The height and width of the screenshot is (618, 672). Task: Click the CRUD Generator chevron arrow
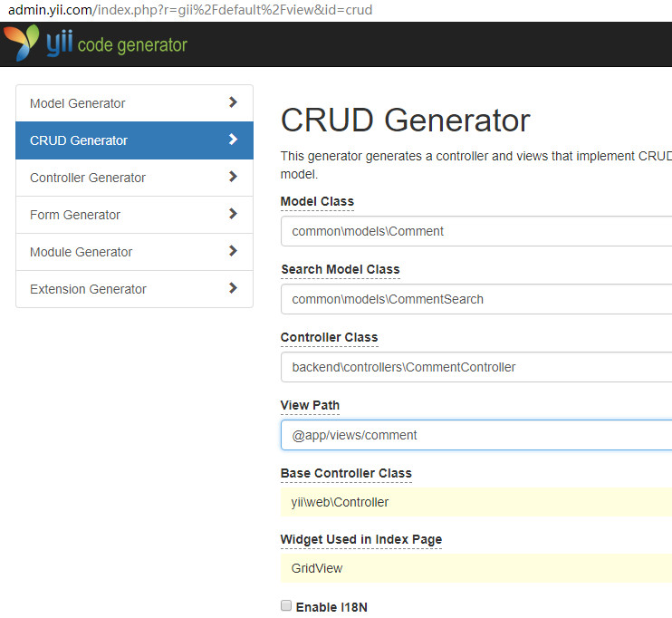pyautogui.click(x=233, y=140)
